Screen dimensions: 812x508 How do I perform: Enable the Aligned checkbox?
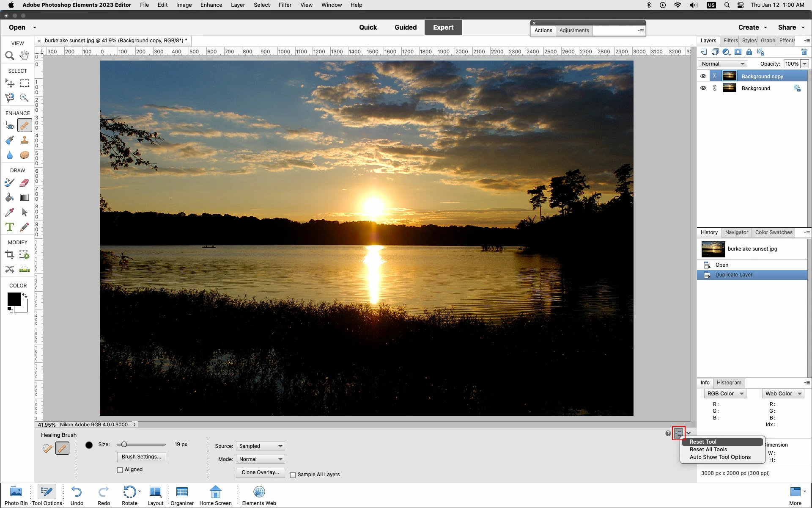(120, 470)
